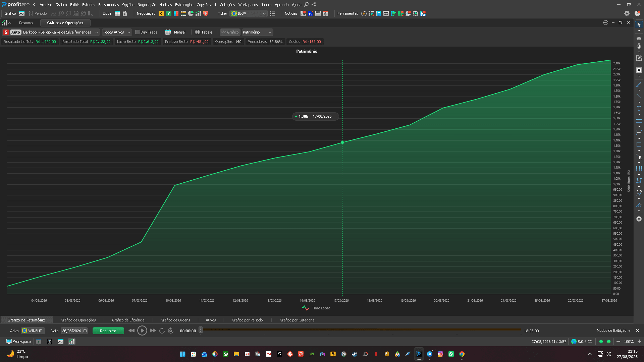Open the Modos de Exibição dropdown

coord(613,330)
